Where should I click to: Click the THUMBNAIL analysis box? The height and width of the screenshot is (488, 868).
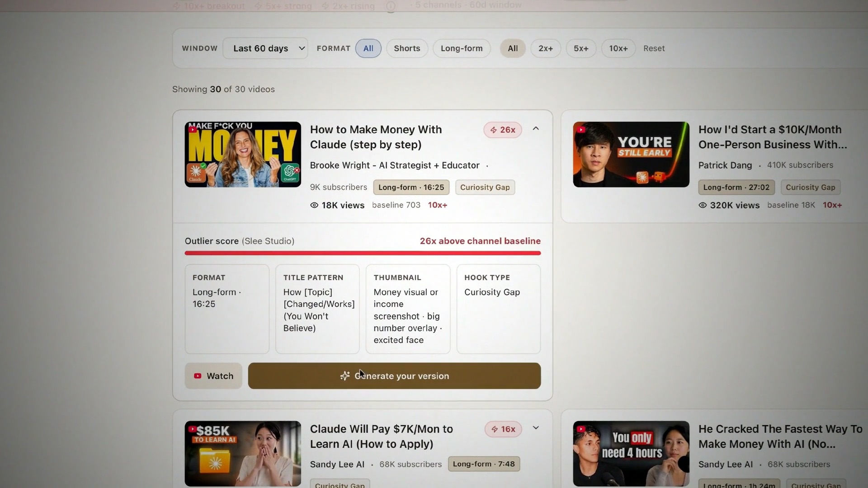click(x=408, y=309)
